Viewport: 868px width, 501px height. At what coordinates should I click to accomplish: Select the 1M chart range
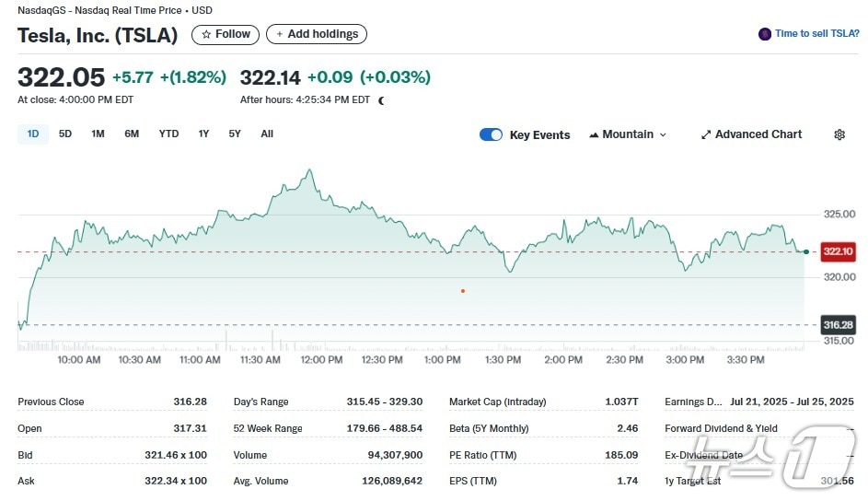98,134
